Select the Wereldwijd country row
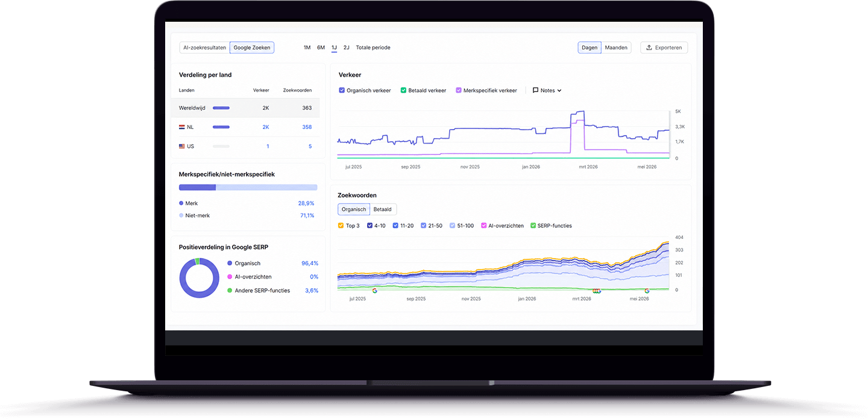 245,108
